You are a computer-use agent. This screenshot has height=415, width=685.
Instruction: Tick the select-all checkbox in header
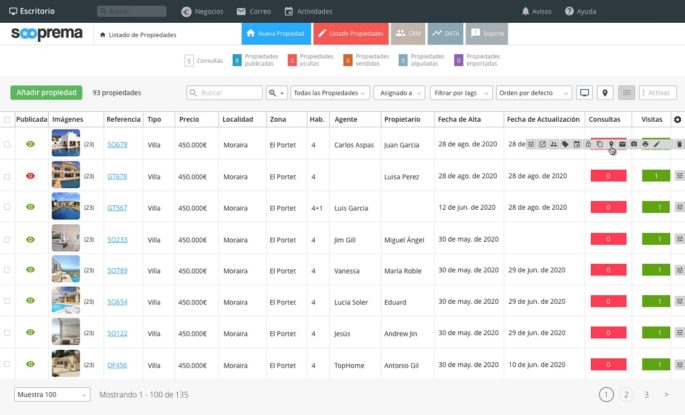8,120
